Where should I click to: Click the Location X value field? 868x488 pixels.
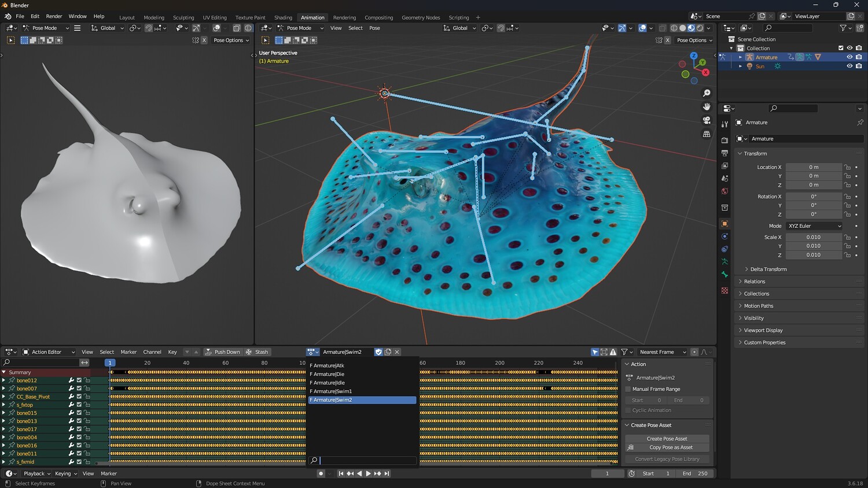pos(814,167)
